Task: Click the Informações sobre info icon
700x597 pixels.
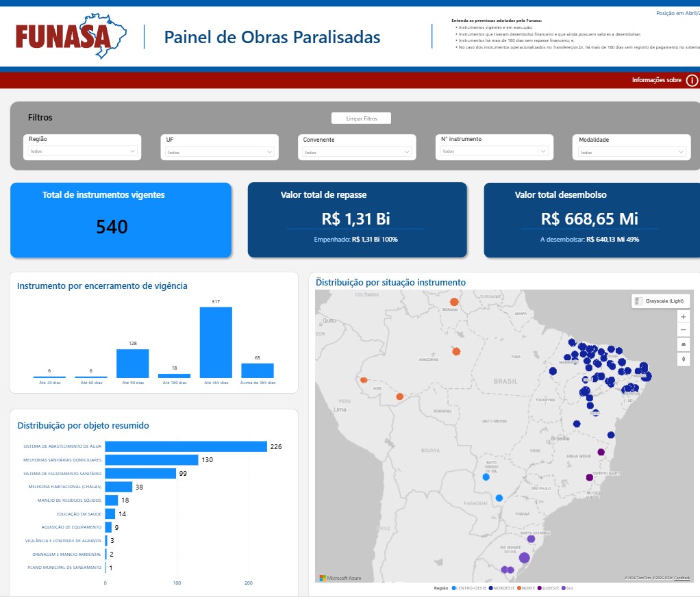Action: (x=692, y=80)
